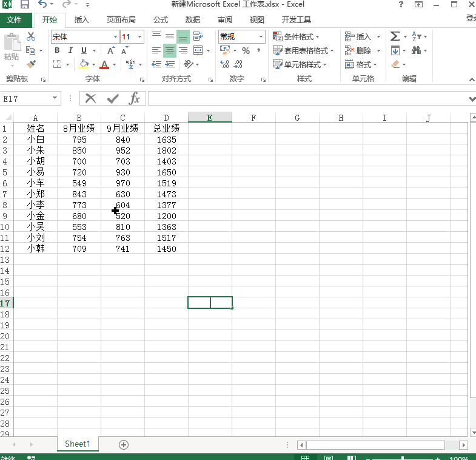Click the horizontal scrollbar right arrow
This screenshot has height=460, width=476.
463,445
